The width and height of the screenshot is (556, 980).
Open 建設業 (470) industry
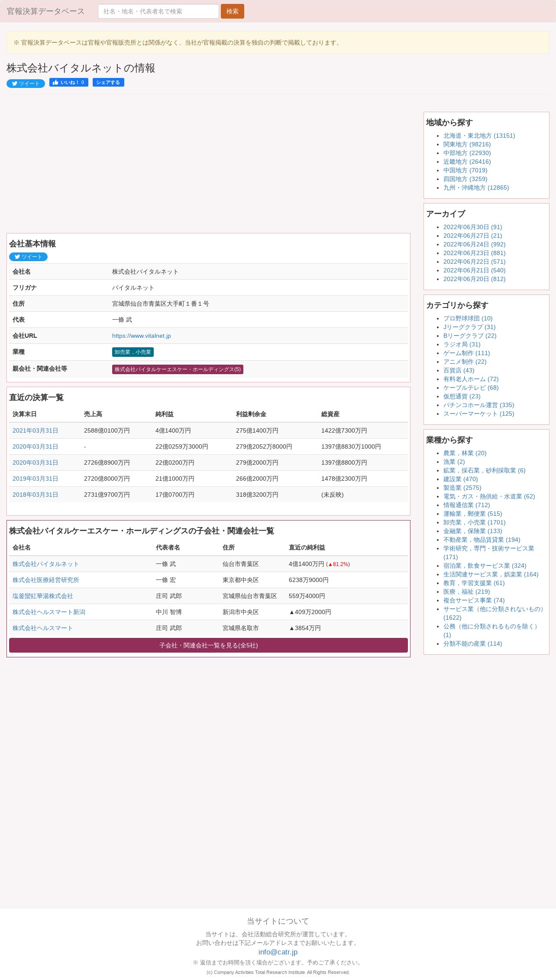tap(460, 479)
